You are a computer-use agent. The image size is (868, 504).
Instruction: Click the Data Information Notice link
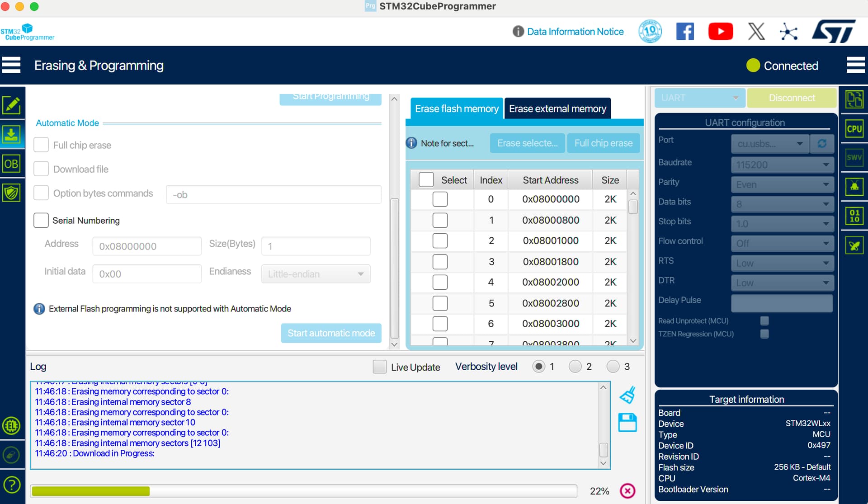pos(575,32)
